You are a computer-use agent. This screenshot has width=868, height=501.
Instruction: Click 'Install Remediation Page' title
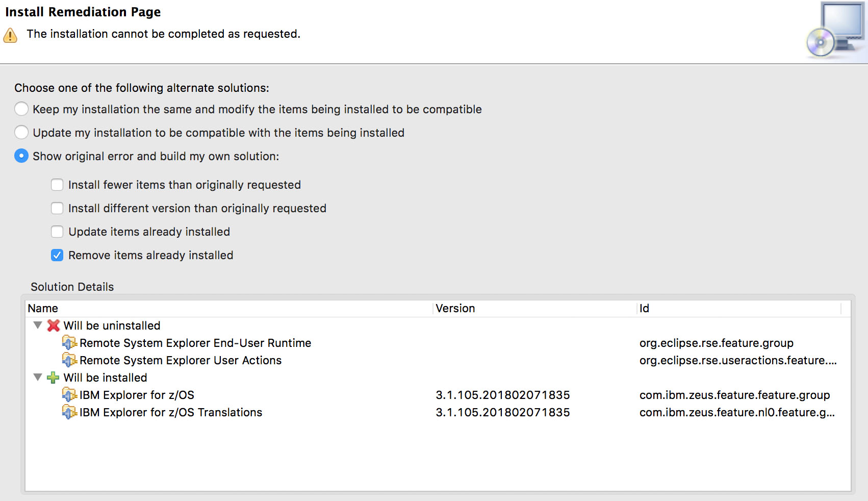pos(83,12)
